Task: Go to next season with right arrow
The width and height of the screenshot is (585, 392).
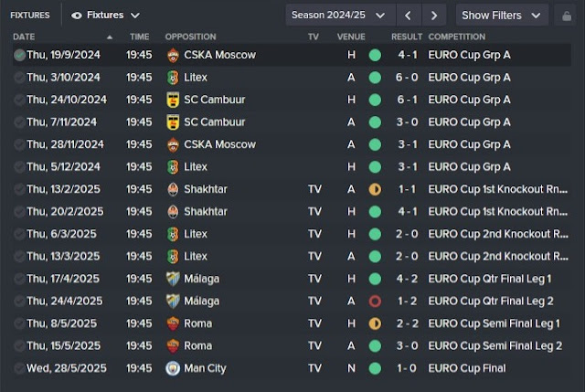Action: pyautogui.click(x=434, y=16)
